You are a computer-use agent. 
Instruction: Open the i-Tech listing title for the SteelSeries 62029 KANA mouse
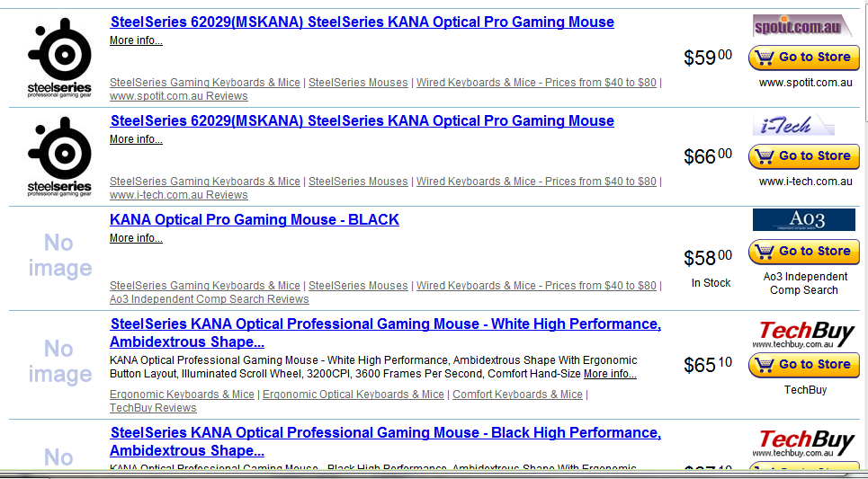(362, 121)
